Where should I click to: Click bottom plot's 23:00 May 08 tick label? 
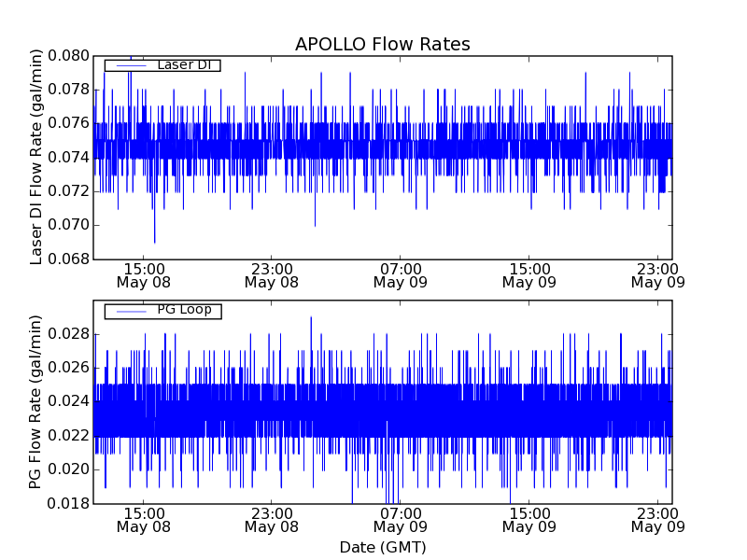coord(271,520)
